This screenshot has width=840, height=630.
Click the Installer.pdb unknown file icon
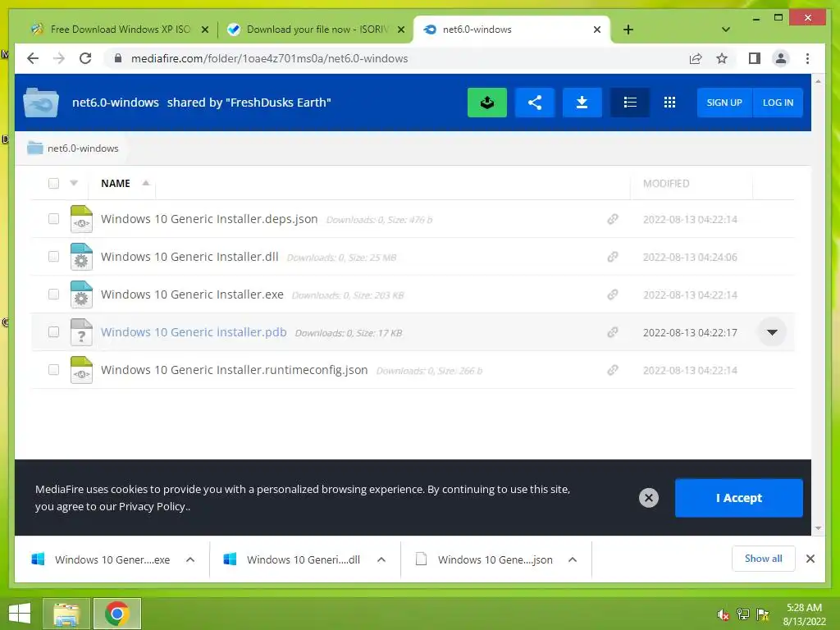click(81, 332)
